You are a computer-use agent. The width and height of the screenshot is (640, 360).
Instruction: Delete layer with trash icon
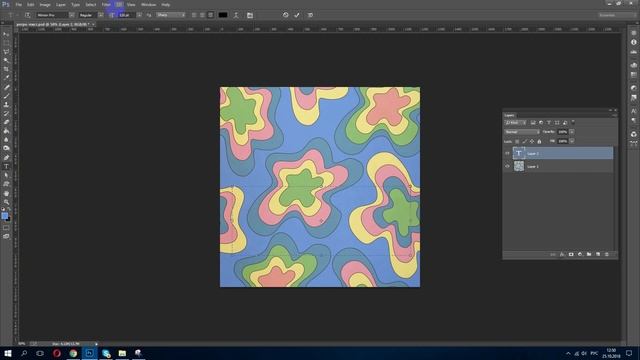click(x=607, y=254)
